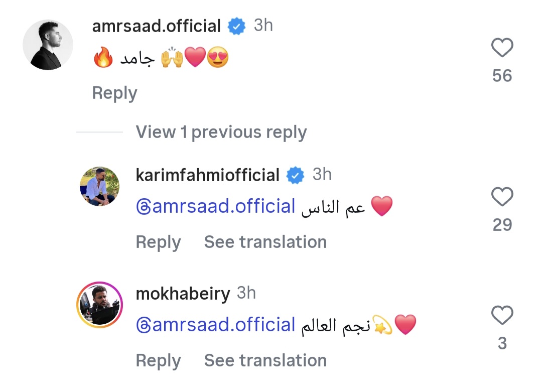Open the amrsaad.official username at top

pos(156,26)
